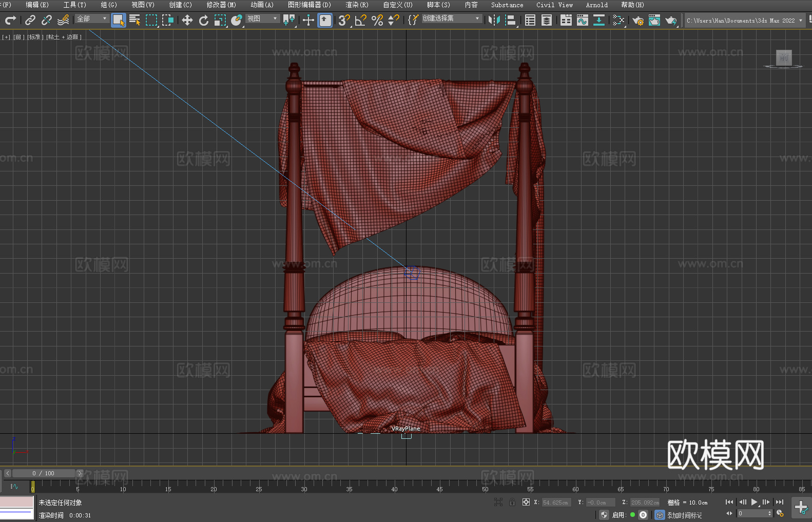This screenshot has width=812, height=522.
Task: Open the Rendered Frame Window
Action: point(654,20)
